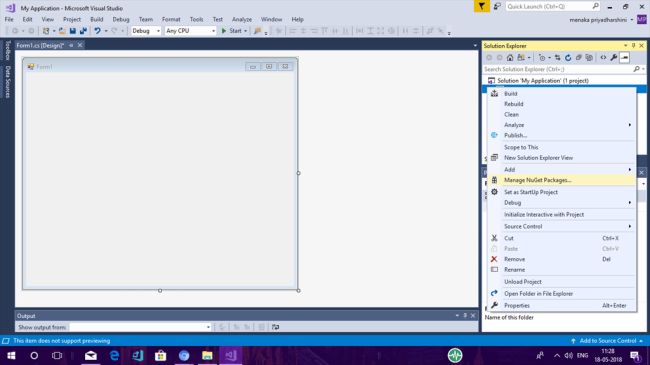Open Properties from context menu
Image resolution: width=650 pixels, height=365 pixels.
(562, 306)
